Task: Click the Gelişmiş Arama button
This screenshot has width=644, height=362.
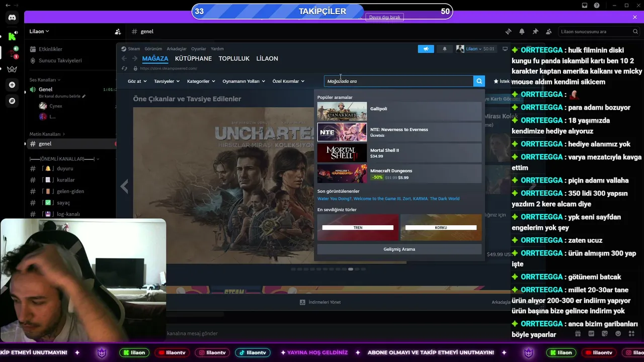Action: (399, 249)
